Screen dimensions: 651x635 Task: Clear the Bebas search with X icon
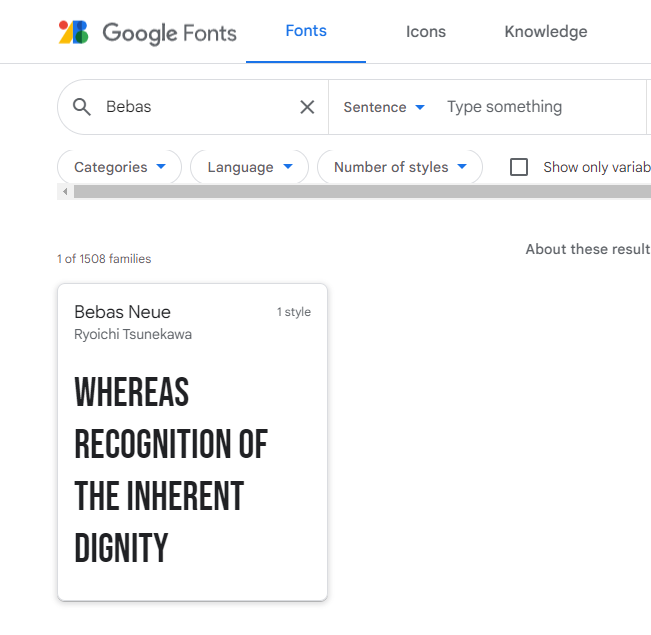pyautogui.click(x=307, y=107)
